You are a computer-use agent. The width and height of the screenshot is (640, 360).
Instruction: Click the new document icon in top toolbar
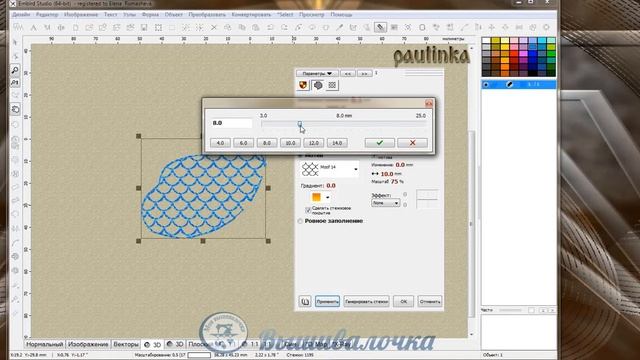[76, 28]
